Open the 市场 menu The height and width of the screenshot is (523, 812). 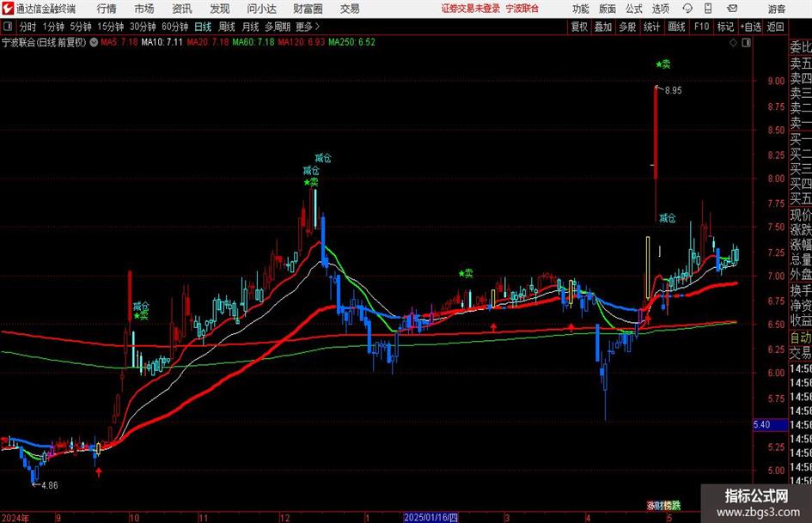coord(144,9)
